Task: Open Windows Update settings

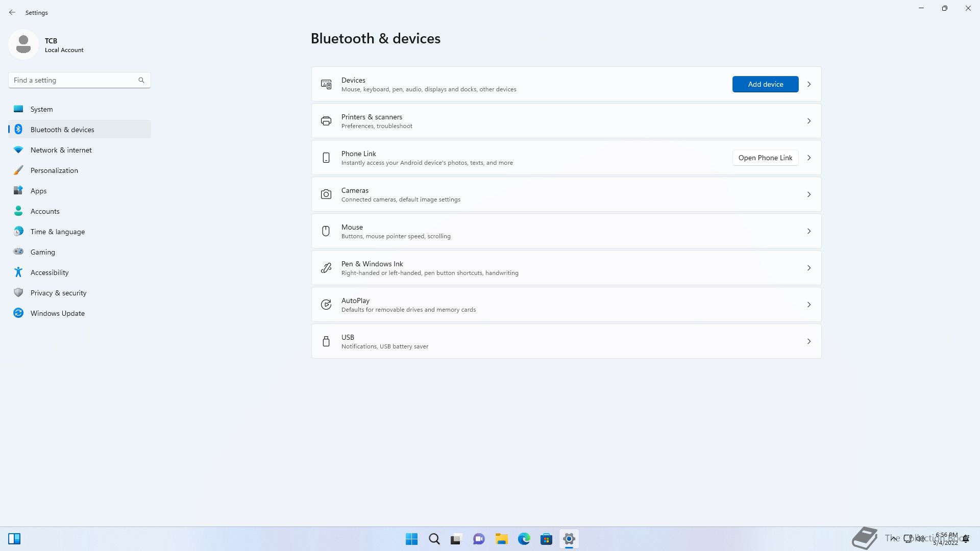Action: (x=80, y=313)
